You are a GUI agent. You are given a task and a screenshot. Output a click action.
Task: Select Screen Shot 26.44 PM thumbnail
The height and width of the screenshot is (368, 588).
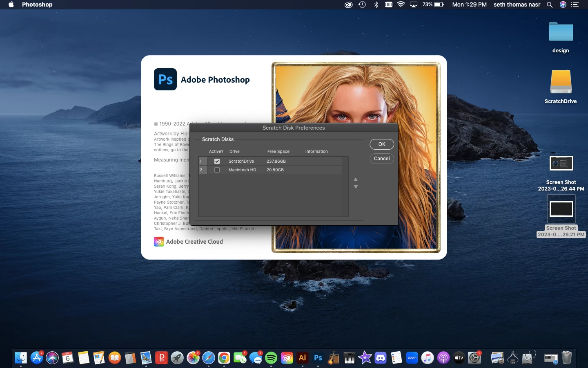click(561, 164)
